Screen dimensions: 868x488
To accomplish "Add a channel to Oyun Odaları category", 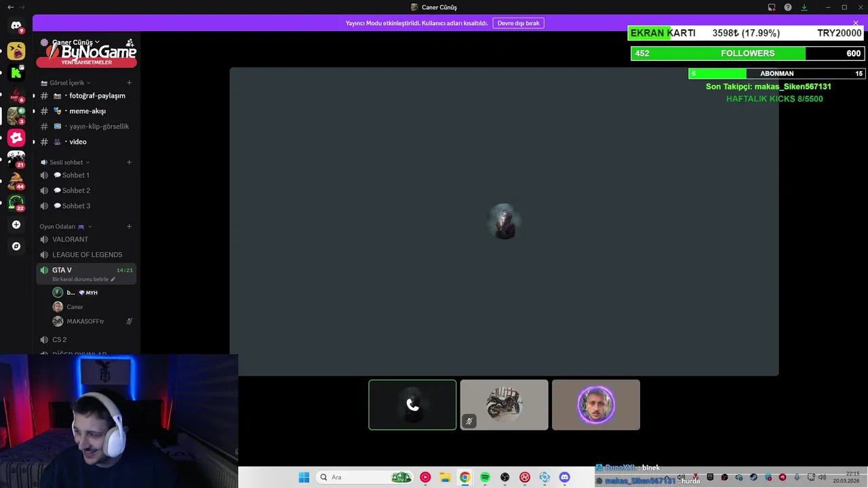I will 129,226.
